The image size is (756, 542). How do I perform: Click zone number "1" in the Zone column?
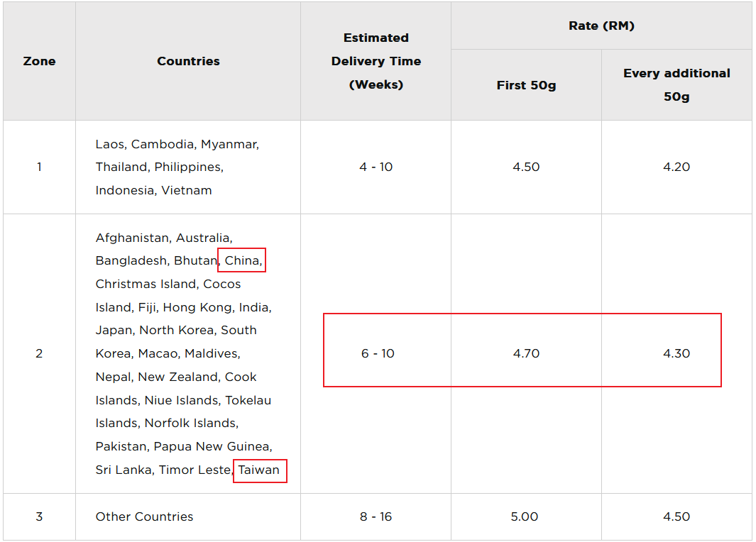point(39,167)
